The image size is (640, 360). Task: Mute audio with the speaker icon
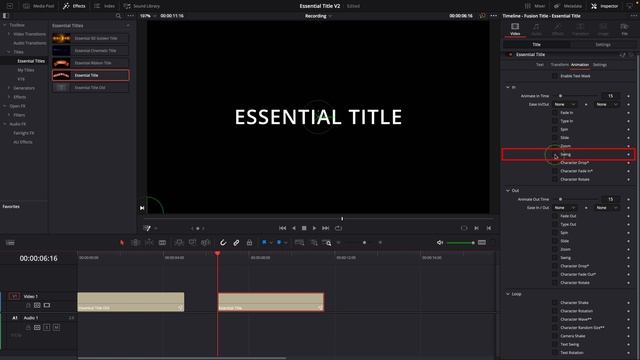tap(440, 242)
